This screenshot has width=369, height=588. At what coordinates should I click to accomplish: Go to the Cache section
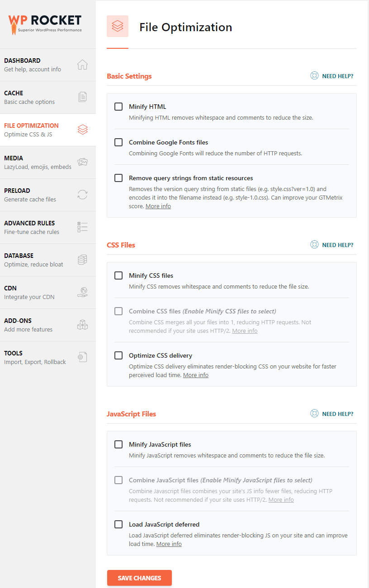(48, 97)
